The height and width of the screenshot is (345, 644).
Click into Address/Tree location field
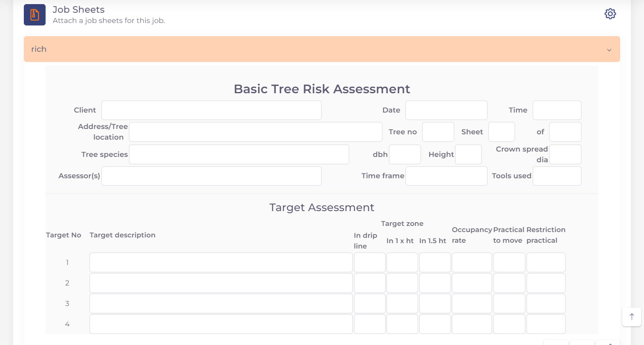(x=255, y=132)
